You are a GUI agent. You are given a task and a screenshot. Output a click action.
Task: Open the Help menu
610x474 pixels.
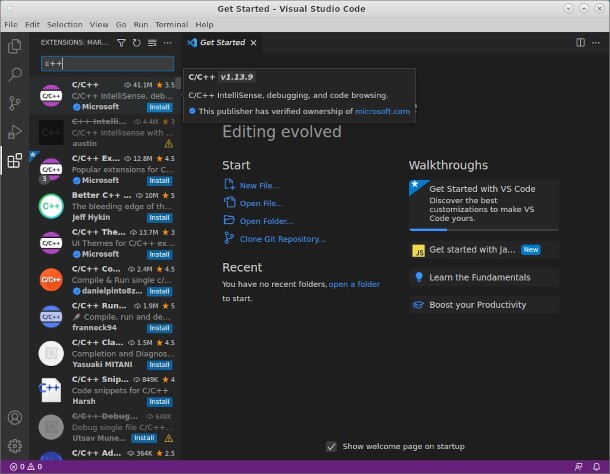point(204,25)
